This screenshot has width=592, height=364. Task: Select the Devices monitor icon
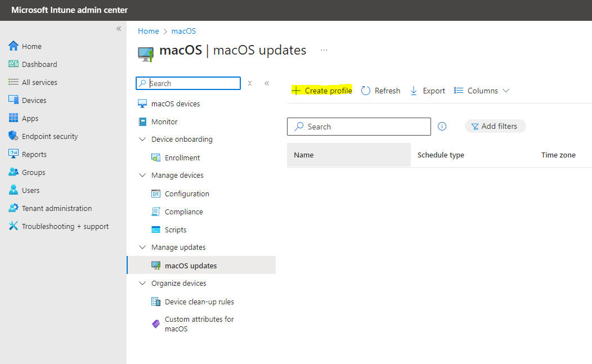tap(13, 100)
